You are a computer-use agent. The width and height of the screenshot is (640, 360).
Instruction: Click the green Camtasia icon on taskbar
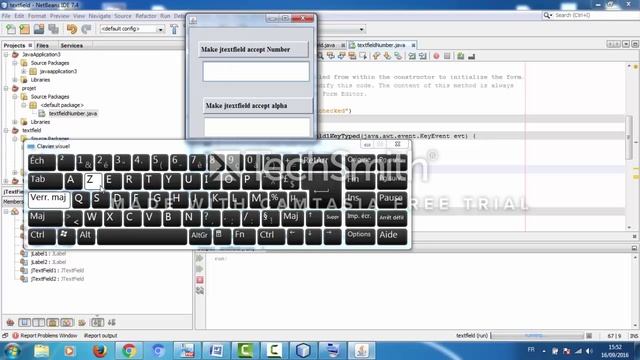245,350
